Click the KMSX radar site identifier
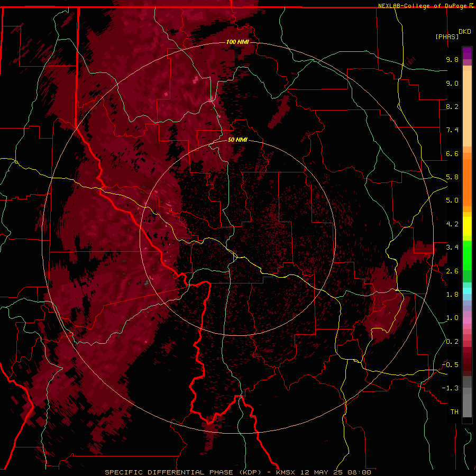The height and width of the screenshot is (476, 476). coord(286,472)
